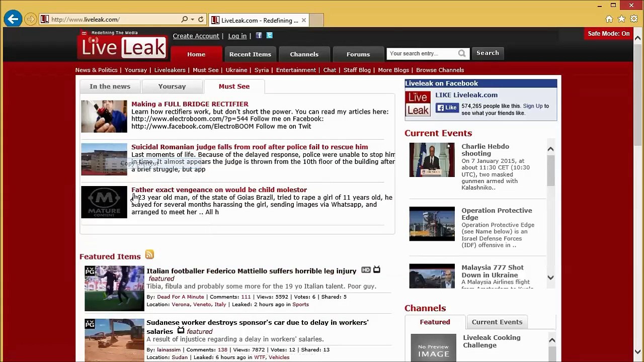Image resolution: width=644 pixels, height=362 pixels.
Task: Open the Ukraine category link
Action: [236, 70]
